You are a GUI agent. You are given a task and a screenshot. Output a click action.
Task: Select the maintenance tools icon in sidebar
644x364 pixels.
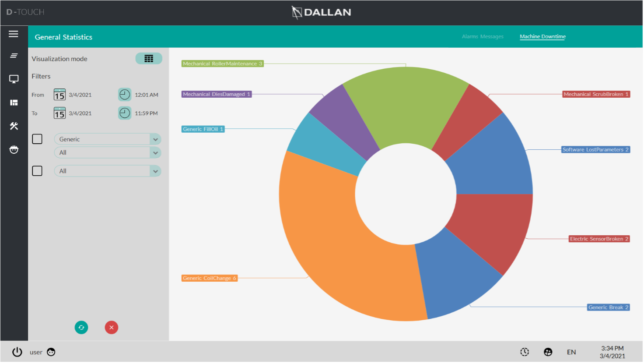tap(14, 126)
